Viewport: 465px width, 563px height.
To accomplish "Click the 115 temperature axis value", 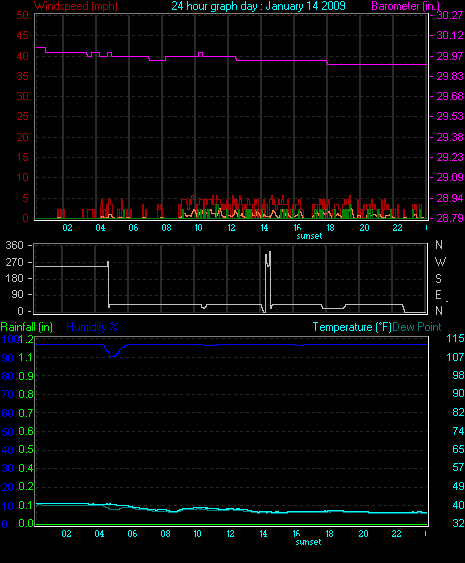I will tap(455, 338).
